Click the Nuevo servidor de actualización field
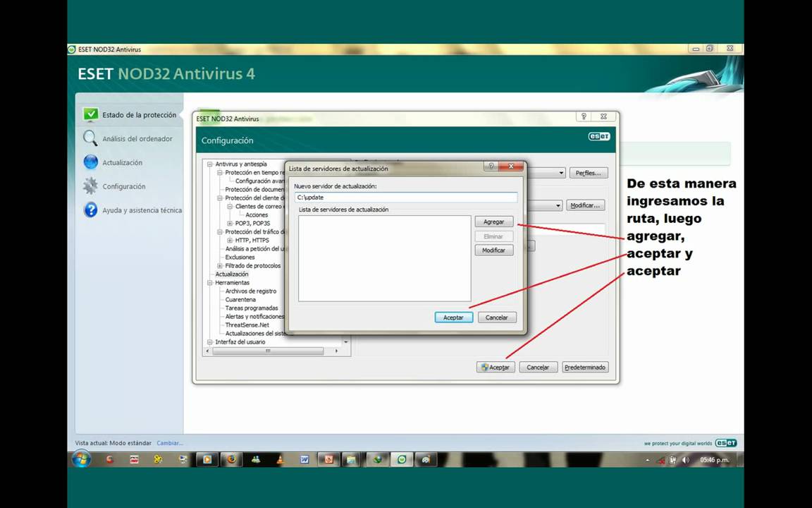 coord(405,197)
